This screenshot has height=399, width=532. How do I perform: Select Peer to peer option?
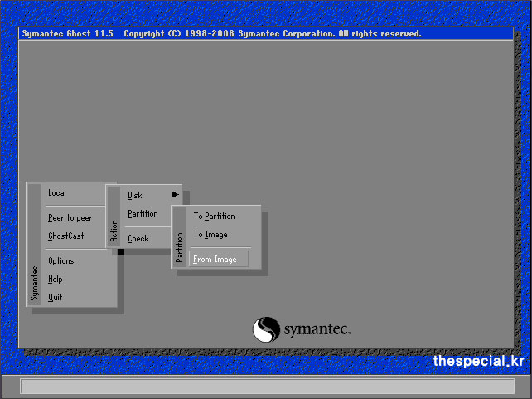70,217
